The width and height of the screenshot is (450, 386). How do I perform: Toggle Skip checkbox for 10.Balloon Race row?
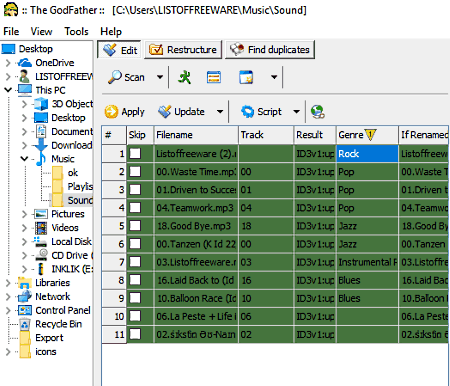coord(135,298)
